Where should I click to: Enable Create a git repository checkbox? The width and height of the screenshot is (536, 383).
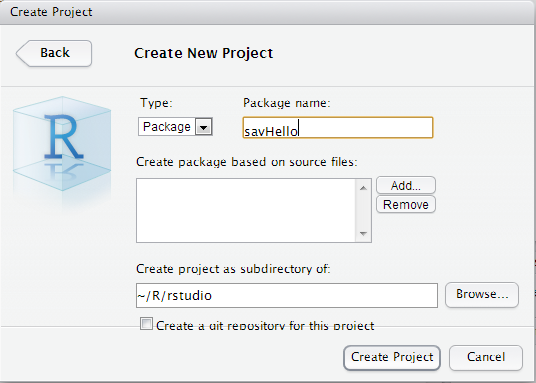(146, 324)
